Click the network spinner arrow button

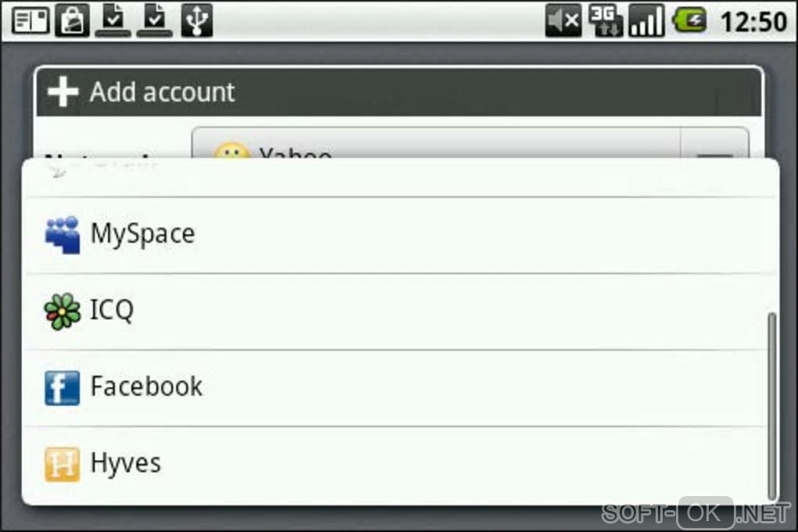715,144
